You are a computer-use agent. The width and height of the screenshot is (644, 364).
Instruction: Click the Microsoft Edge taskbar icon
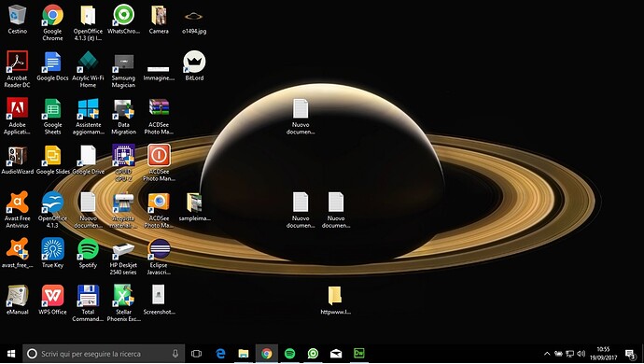(x=220, y=354)
